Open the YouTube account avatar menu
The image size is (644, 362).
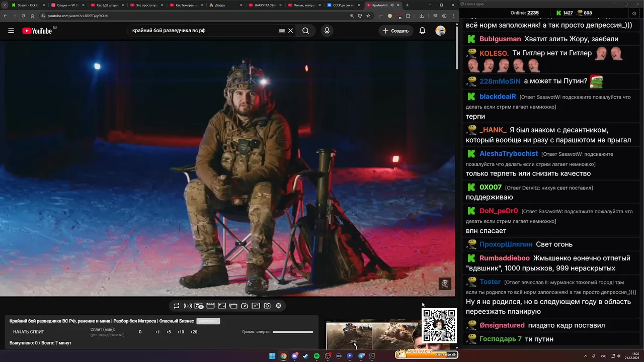(440, 31)
